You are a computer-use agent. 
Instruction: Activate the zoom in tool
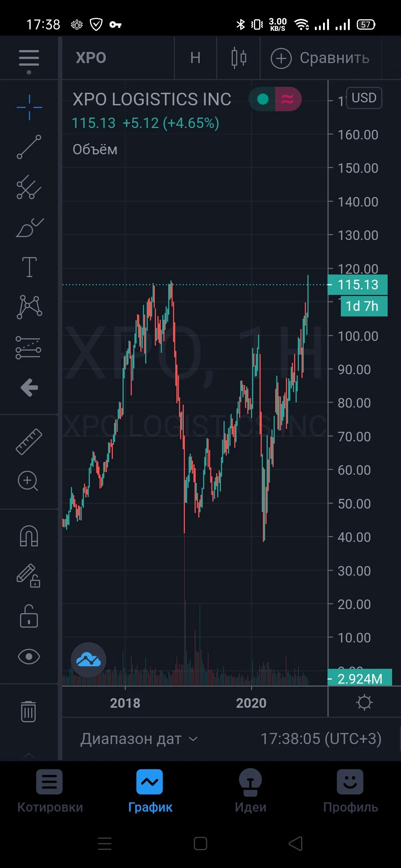tap(28, 481)
